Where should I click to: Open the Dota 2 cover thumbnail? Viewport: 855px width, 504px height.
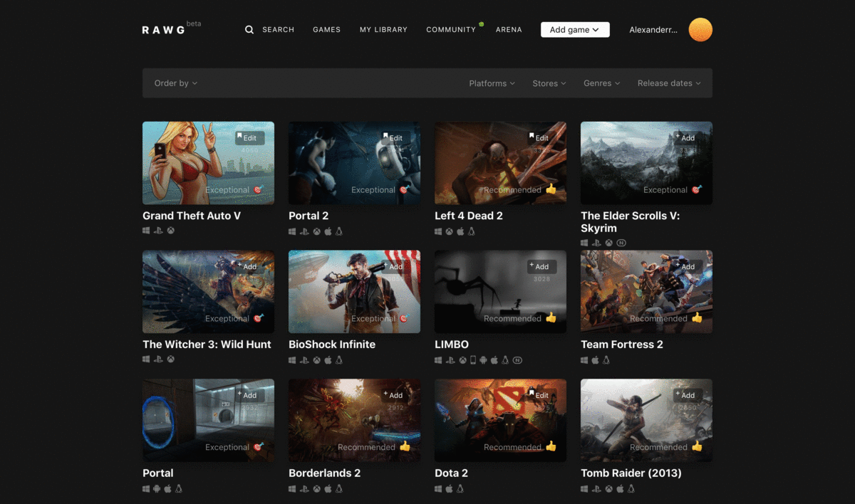500,420
